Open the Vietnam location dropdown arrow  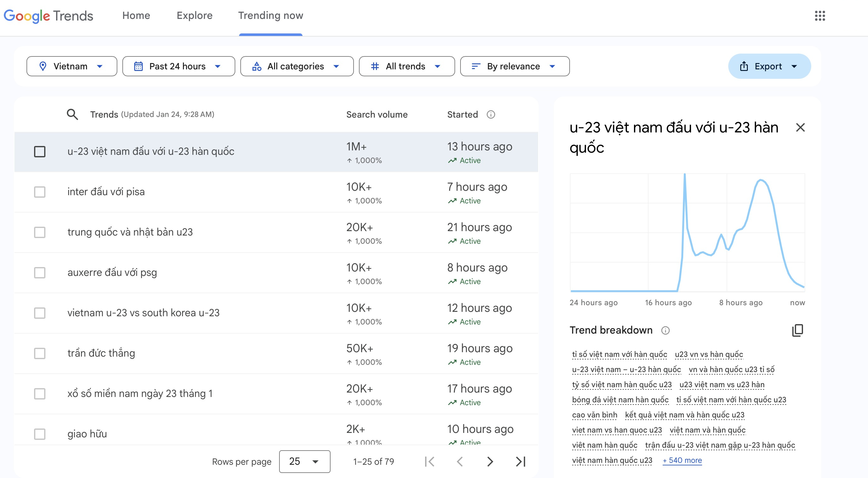(x=100, y=66)
